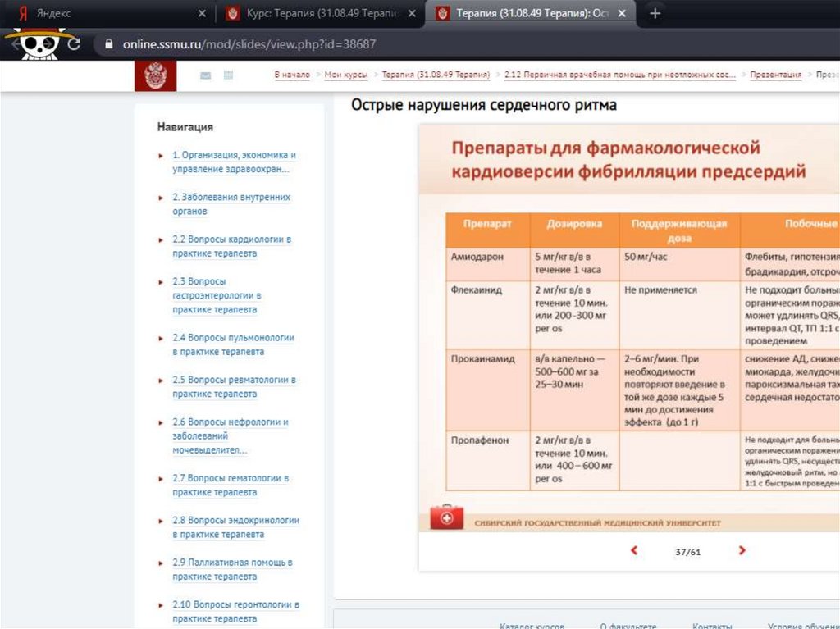The width and height of the screenshot is (840, 629).
Task: Open the Контакты footer link
Action: click(712, 625)
